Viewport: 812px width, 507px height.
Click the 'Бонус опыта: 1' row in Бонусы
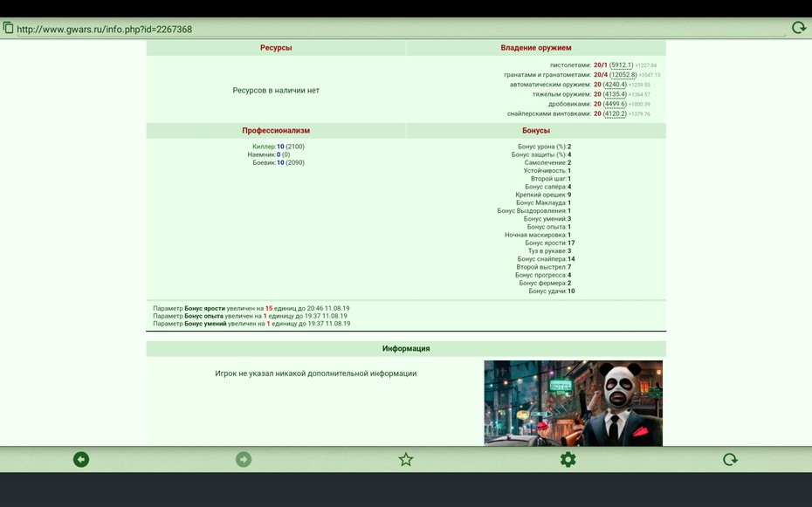[x=549, y=227]
